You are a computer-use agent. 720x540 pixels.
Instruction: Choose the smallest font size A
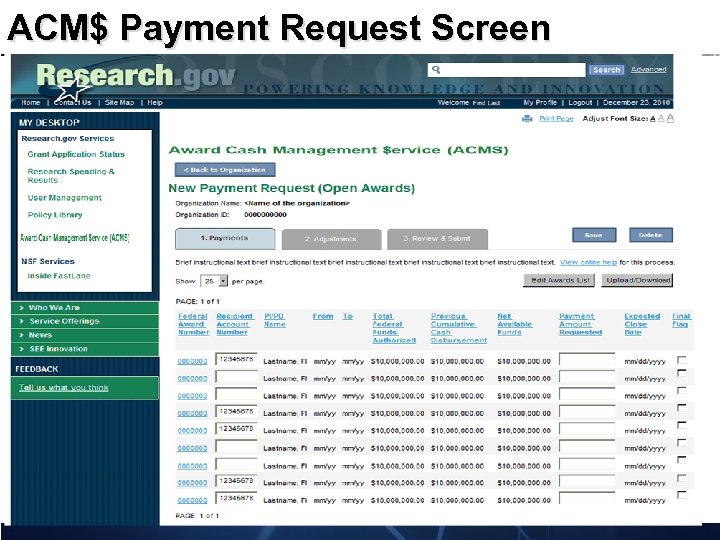(x=652, y=119)
